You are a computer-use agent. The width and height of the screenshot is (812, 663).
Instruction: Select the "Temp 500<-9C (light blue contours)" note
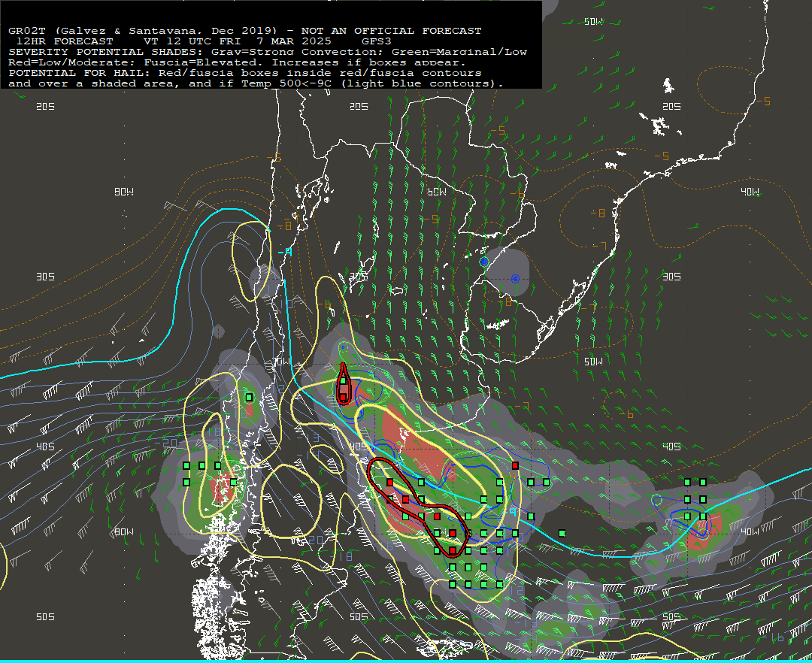372,83
